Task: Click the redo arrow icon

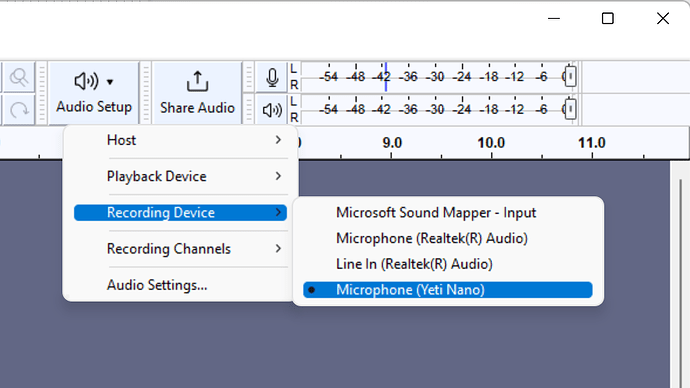Action: pyautogui.click(x=18, y=110)
